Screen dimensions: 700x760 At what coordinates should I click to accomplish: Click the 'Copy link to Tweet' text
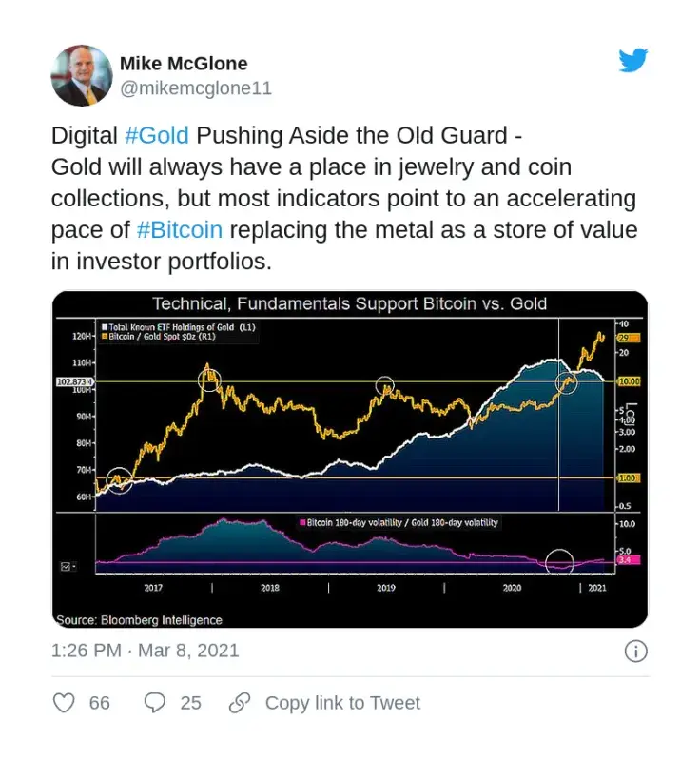pos(342,703)
